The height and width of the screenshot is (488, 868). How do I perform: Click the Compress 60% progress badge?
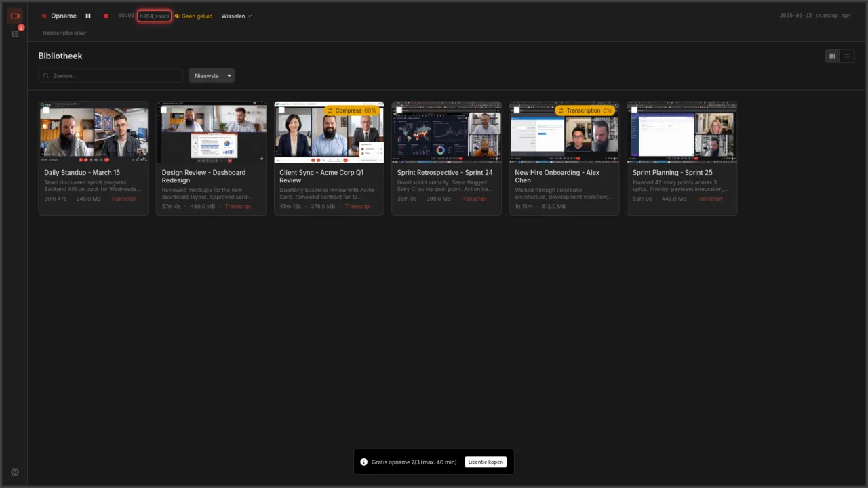pos(351,110)
